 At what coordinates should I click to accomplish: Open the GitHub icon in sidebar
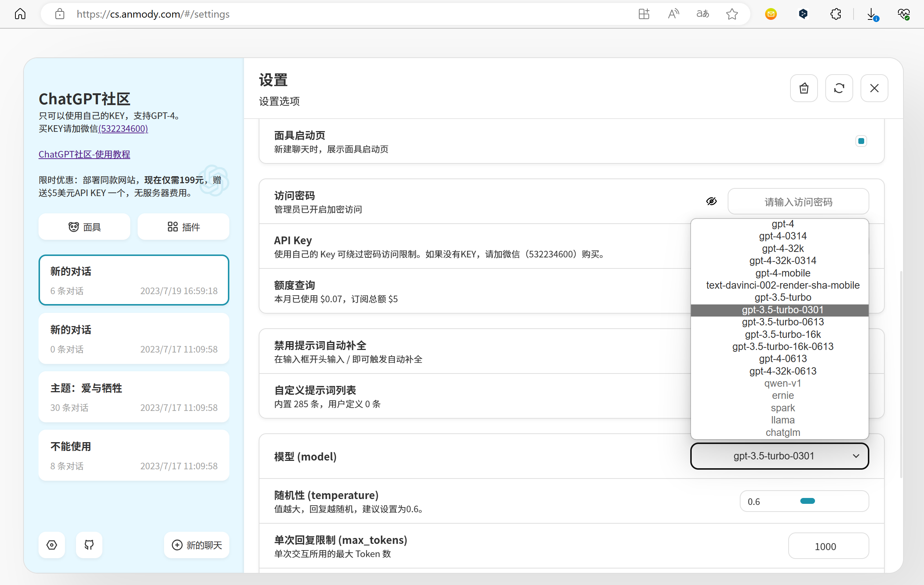click(x=89, y=545)
